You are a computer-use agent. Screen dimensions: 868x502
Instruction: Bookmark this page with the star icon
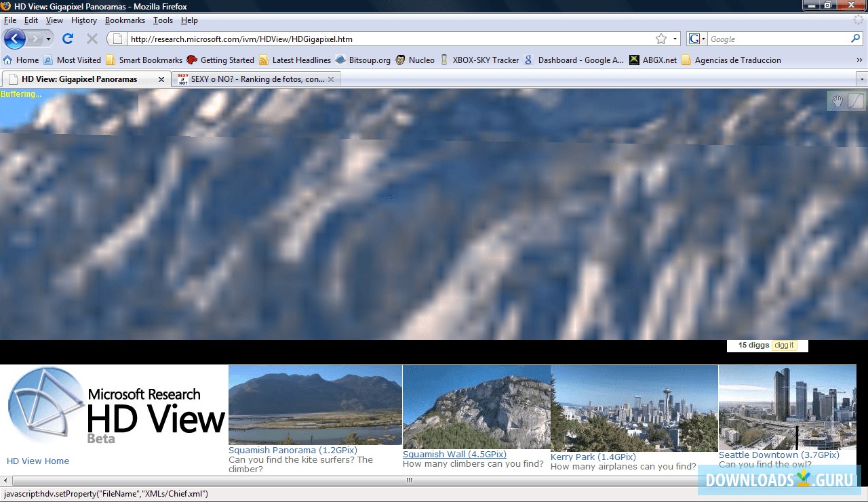tap(661, 39)
